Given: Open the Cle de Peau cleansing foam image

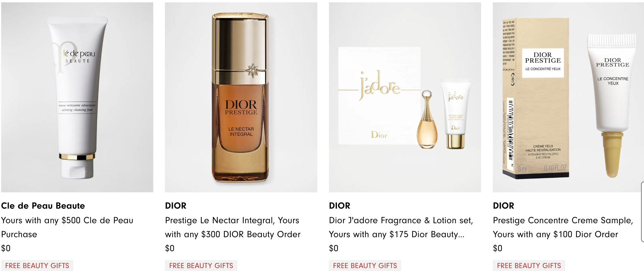Looking at the screenshot, I should [77, 97].
